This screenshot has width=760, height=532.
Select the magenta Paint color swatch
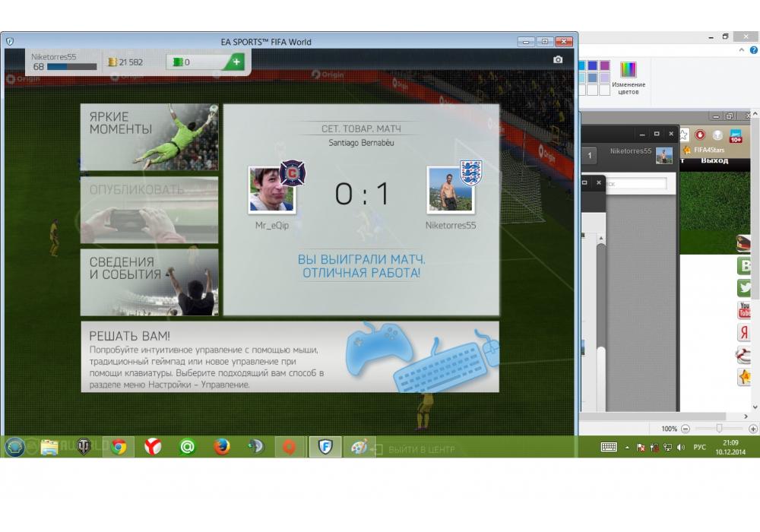(604, 65)
